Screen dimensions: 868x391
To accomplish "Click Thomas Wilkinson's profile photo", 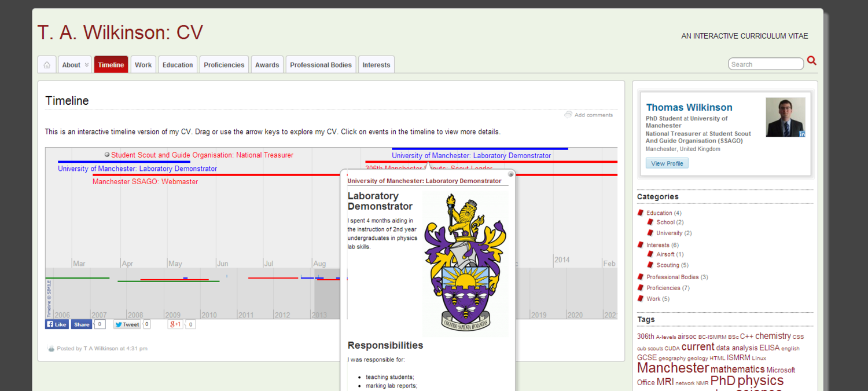I will click(786, 117).
